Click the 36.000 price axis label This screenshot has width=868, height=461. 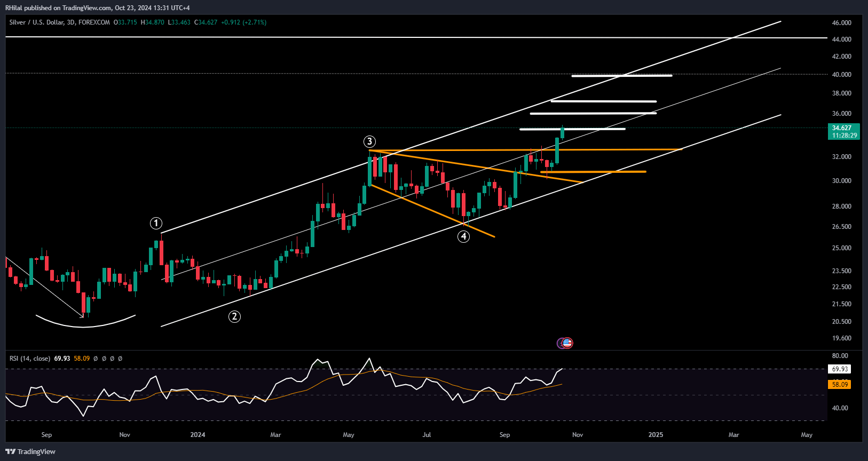tap(842, 114)
